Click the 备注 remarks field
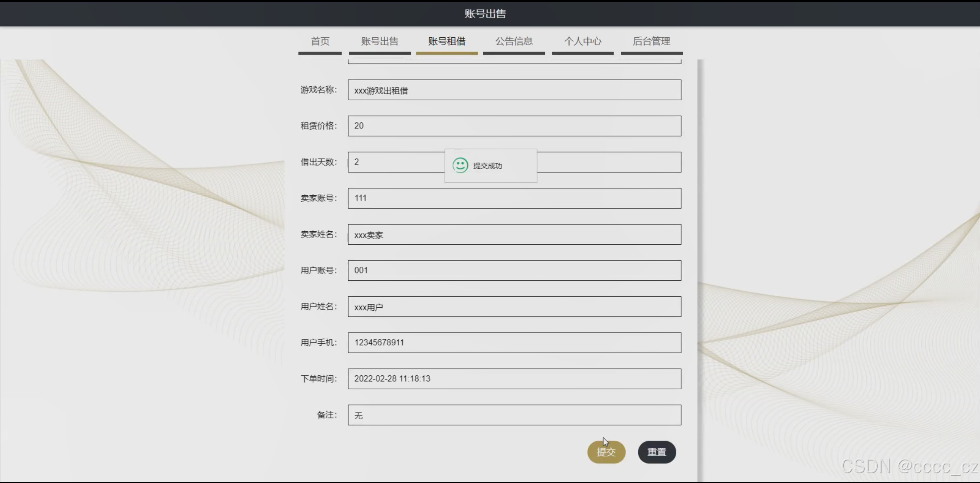This screenshot has width=980, height=483. pyautogui.click(x=514, y=415)
